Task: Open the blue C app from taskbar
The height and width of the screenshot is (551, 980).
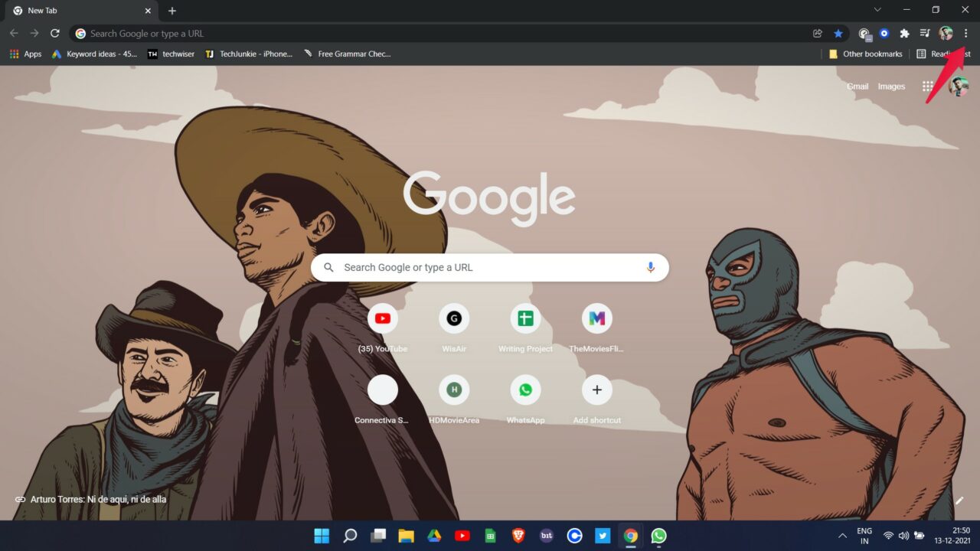Action: 574,536
